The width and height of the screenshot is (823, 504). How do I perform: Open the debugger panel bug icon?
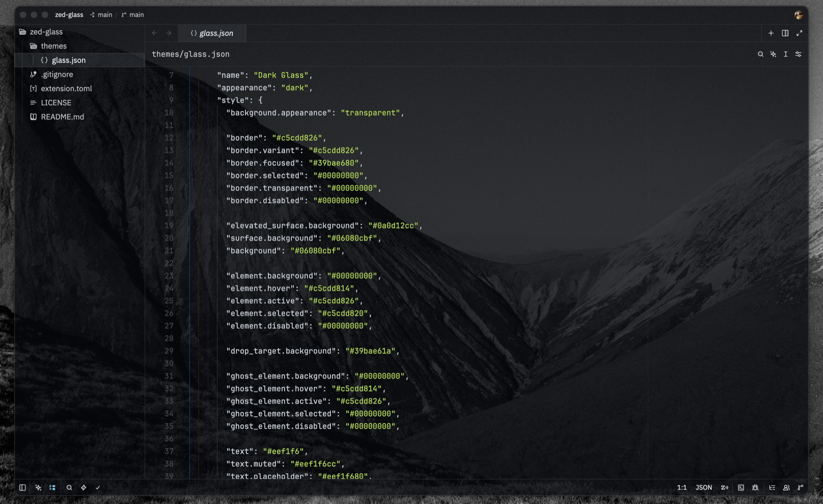(x=755, y=488)
